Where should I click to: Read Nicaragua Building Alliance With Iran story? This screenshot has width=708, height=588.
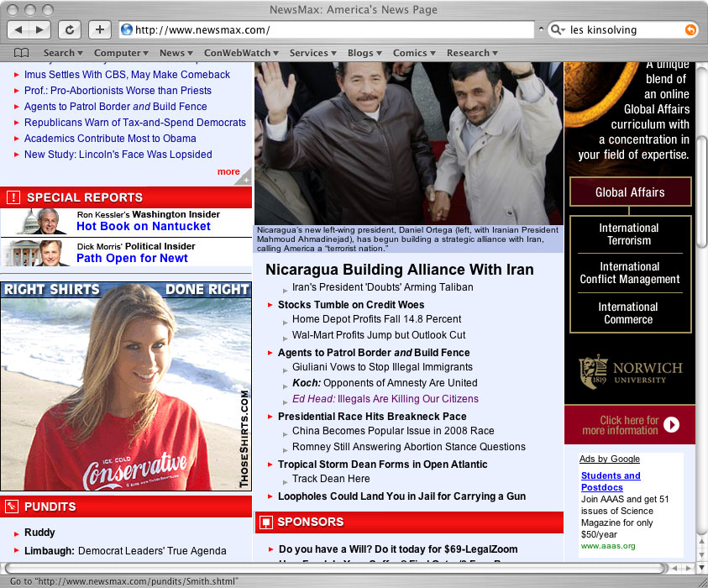click(399, 270)
